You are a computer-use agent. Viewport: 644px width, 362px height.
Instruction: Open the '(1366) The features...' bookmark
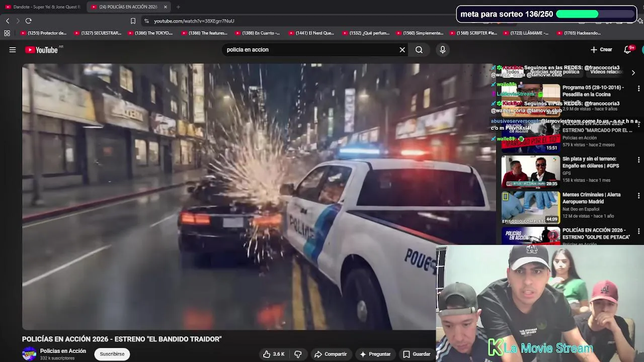204,33
